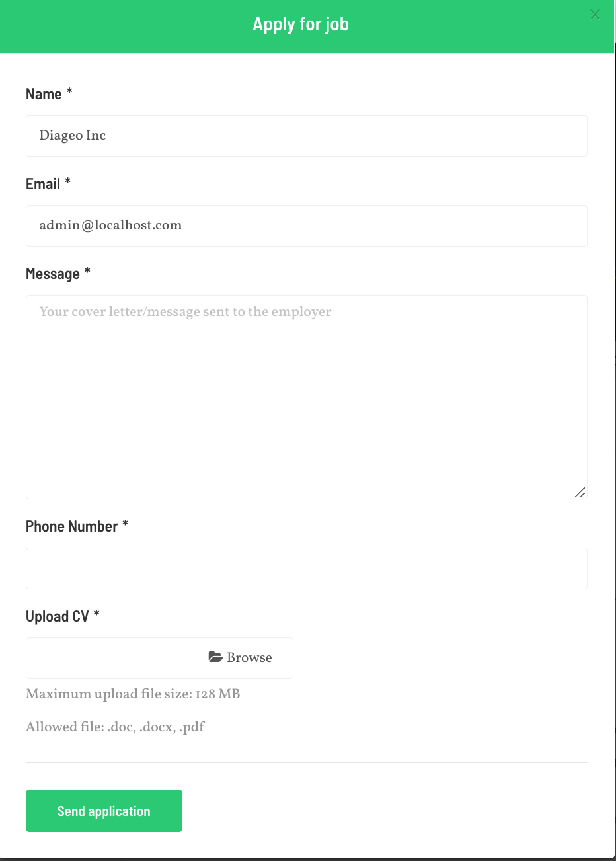
Task: Focus the Email field with admin@localhost.com
Action: [x=307, y=225]
